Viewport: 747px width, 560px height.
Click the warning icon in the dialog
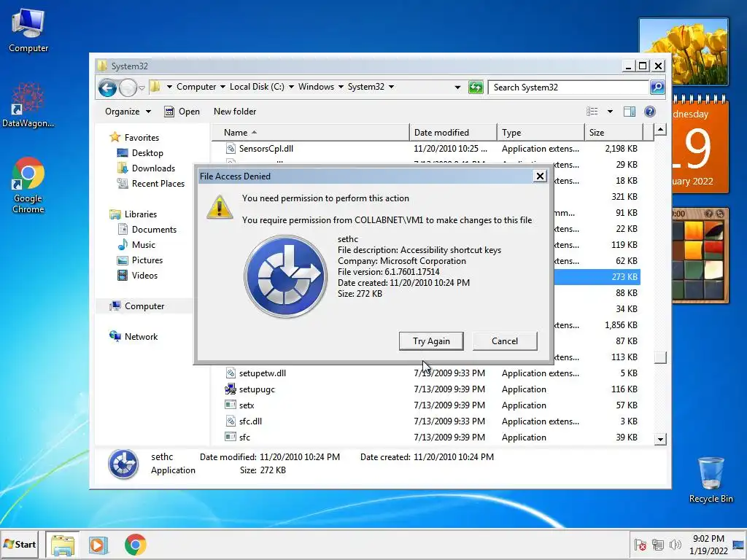(x=219, y=206)
